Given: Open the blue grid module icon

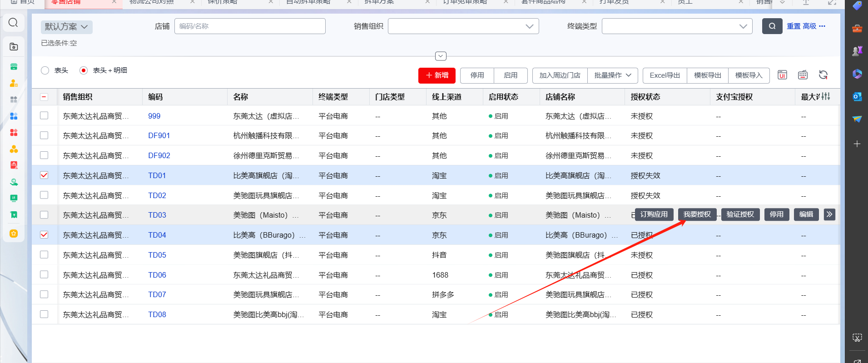Looking at the screenshot, I should pos(14,116).
